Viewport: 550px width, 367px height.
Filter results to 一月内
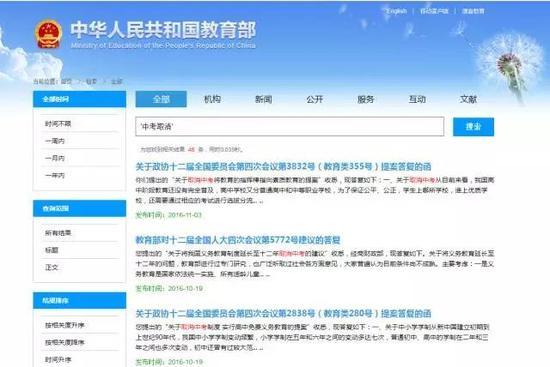click(55, 158)
